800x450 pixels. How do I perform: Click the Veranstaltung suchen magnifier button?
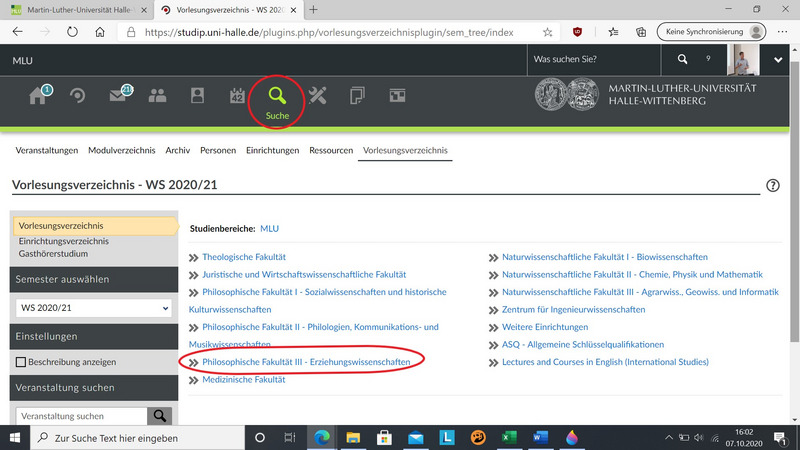[160, 416]
